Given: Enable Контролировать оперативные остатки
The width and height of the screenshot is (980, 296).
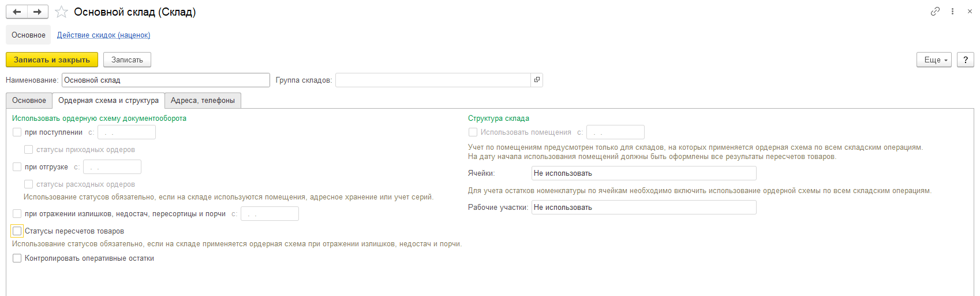Looking at the screenshot, I should (x=17, y=258).
